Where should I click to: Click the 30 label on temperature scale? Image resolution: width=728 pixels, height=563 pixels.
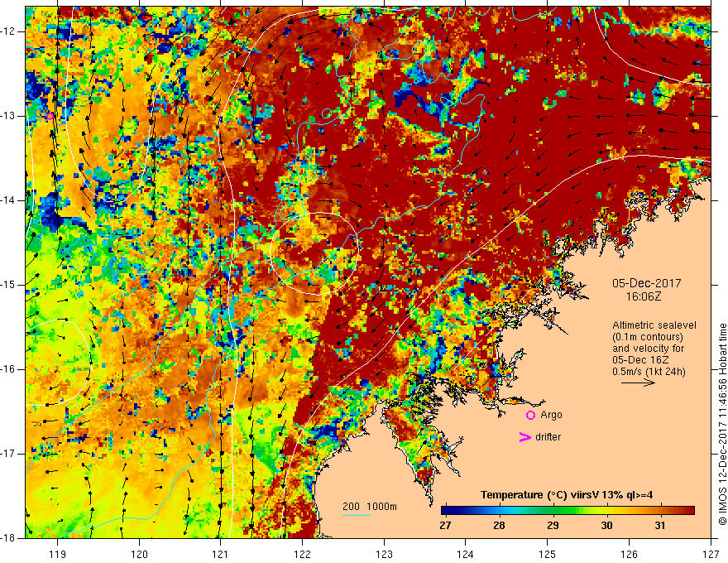click(606, 526)
